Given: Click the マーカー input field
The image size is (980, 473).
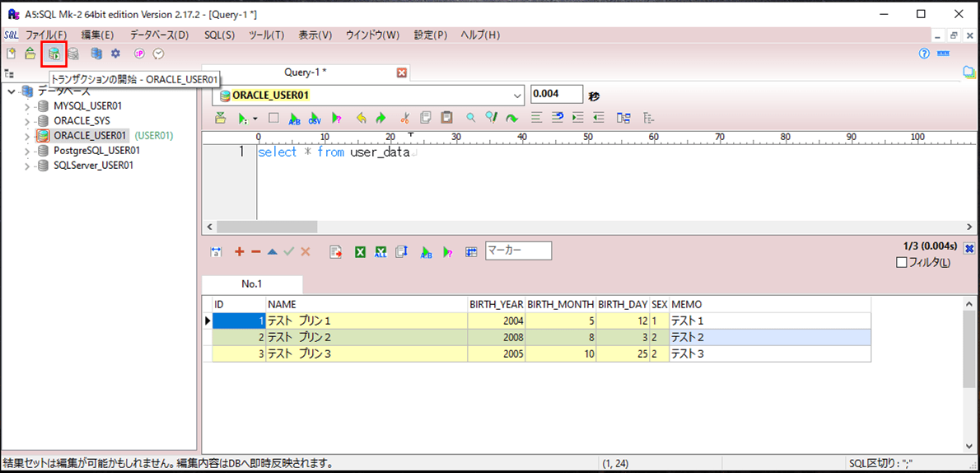Looking at the screenshot, I should [x=518, y=251].
